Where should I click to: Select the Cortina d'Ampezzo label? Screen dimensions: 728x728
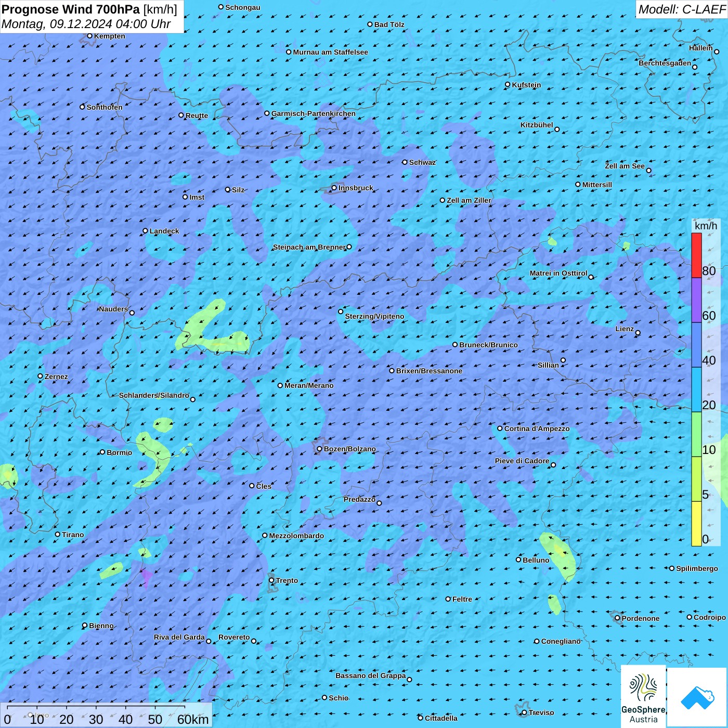click(x=537, y=428)
